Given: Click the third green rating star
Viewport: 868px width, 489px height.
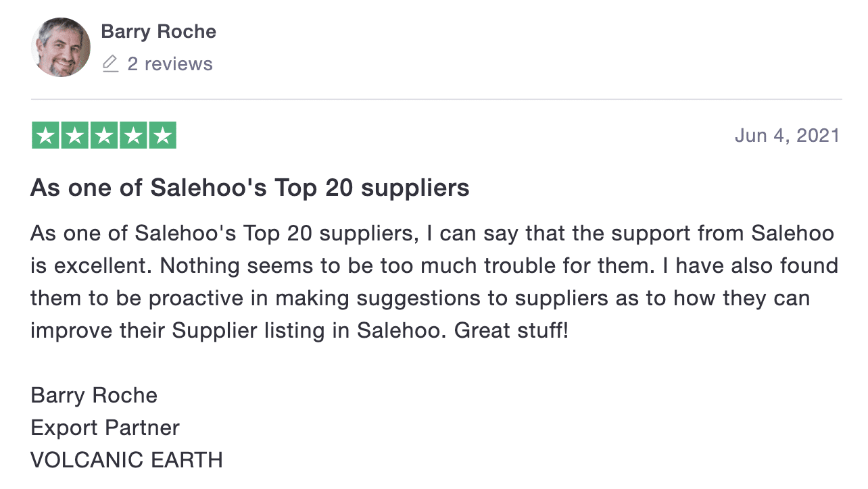Looking at the screenshot, I should (x=104, y=136).
